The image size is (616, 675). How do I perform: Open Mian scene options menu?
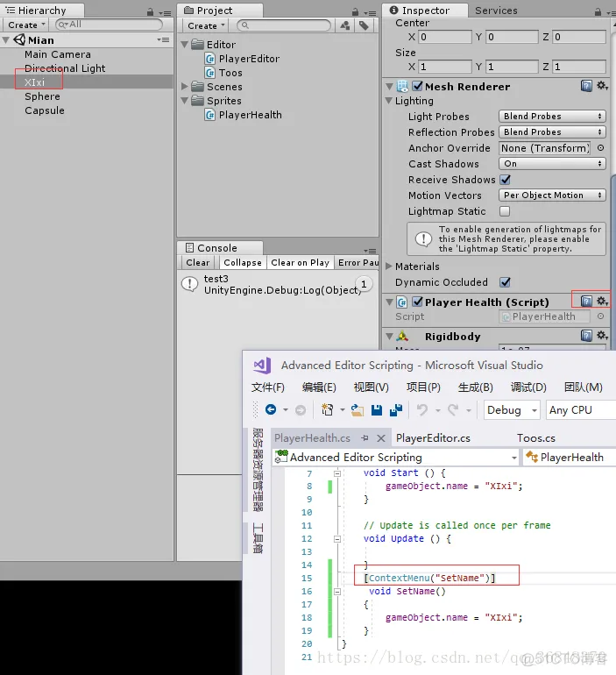click(x=163, y=39)
